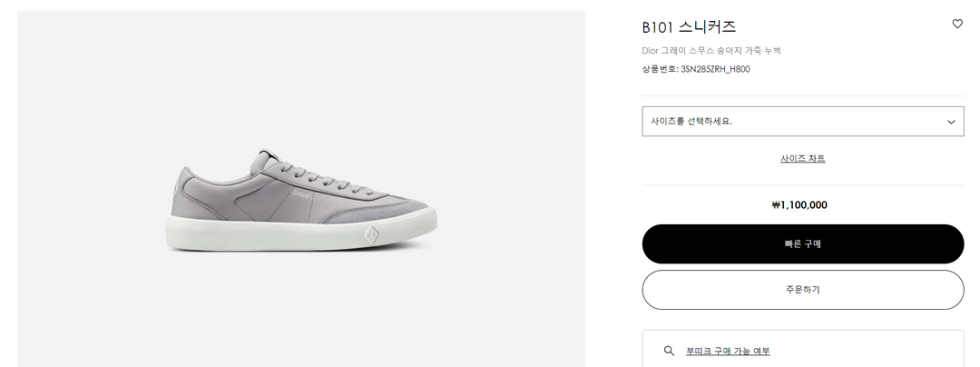Select the product number 3SN285ZRH_H800 text
The image size is (980, 367).
[715, 69]
